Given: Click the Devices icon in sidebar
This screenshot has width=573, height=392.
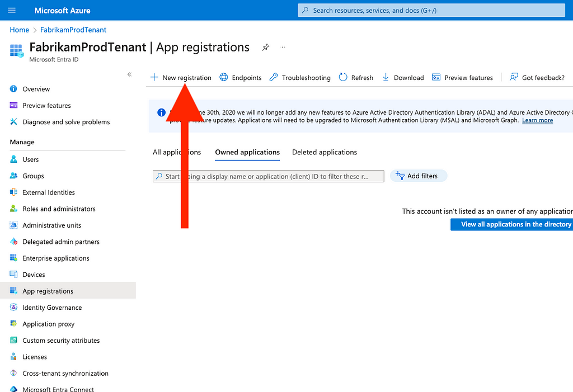Looking at the screenshot, I should tap(13, 275).
